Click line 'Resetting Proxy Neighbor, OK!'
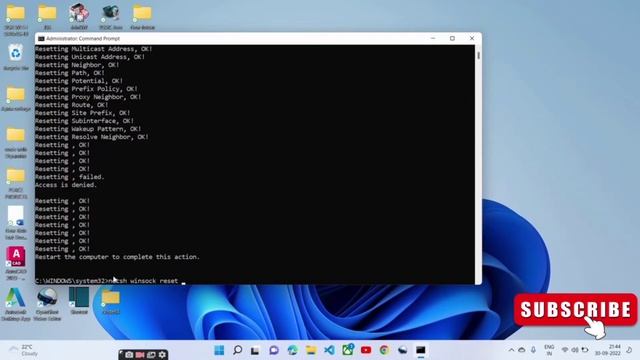This screenshot has width=640, height=360. 88,97
